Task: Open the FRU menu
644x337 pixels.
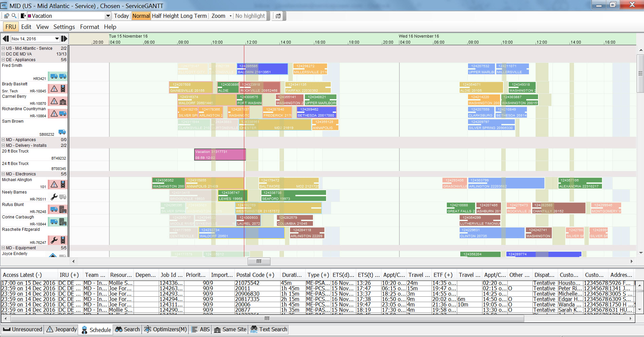Action: [11, 27]
